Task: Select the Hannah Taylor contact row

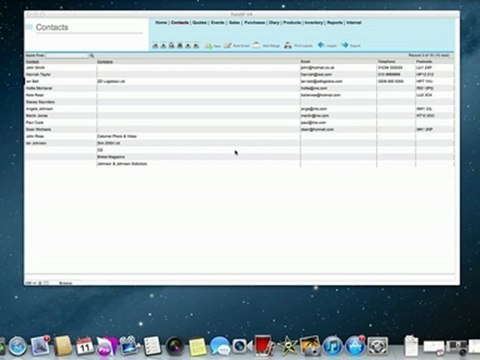Action: tap(240, 75)
